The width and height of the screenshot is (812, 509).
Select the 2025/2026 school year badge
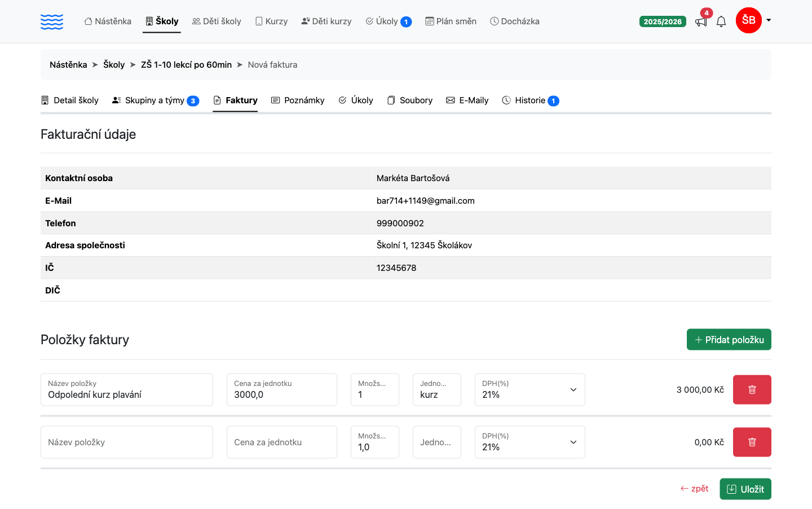coord(663,21)
